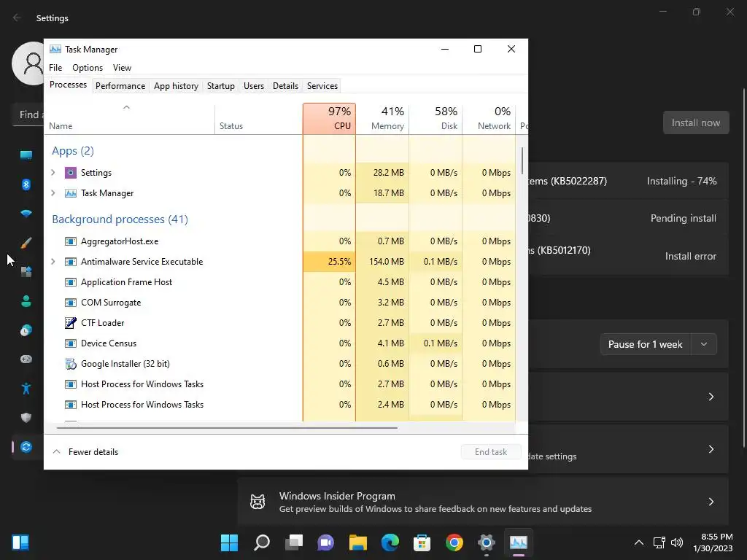Expand the Settings process group
Image resolution: width=747 pixels, height=560 pixels.
[x=53, y=172]
